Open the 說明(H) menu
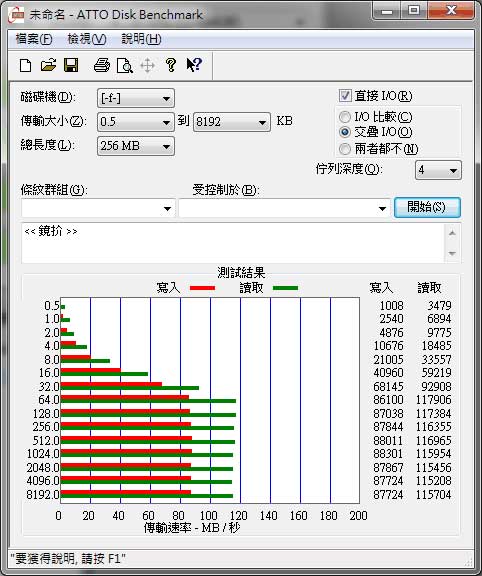The image size is (482, 576). [x=141, y=39]
